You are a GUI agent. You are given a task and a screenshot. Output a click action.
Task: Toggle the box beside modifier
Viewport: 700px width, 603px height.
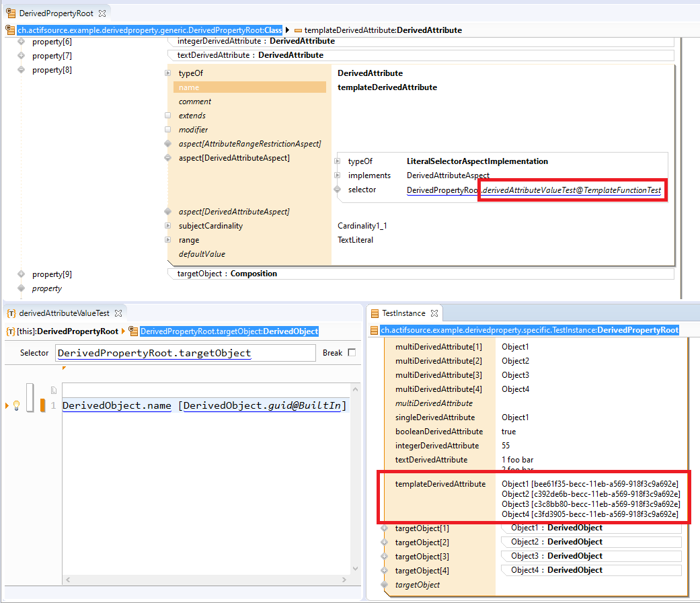pyautogui.click(x=168, y=130)
